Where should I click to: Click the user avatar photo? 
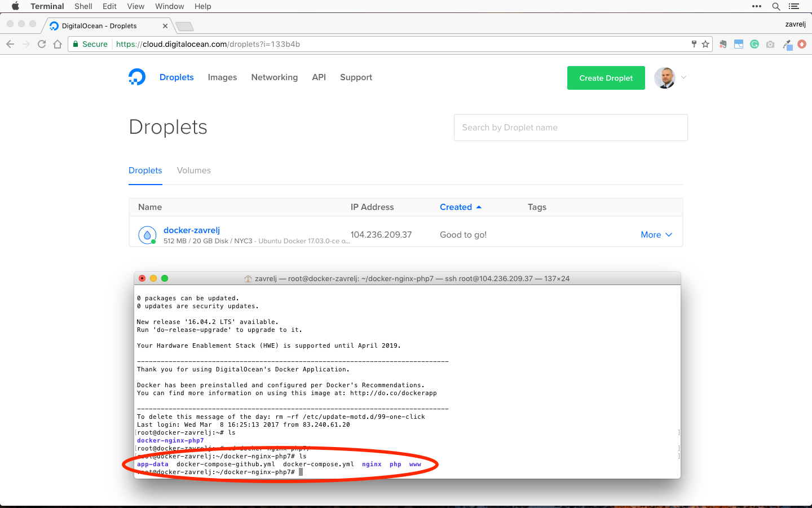pos(665,78)
